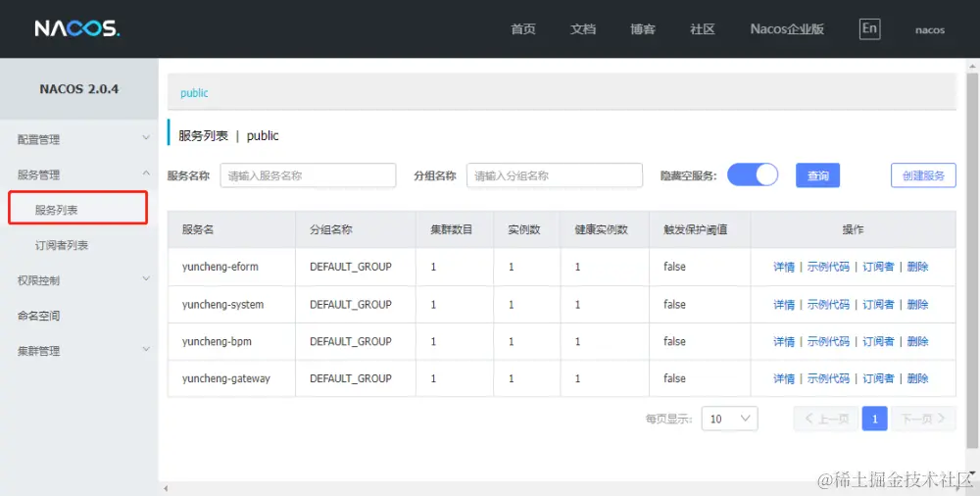Open 详情 for yuncheng-eform
Screen dimensions: 980x496
[784, 267]
